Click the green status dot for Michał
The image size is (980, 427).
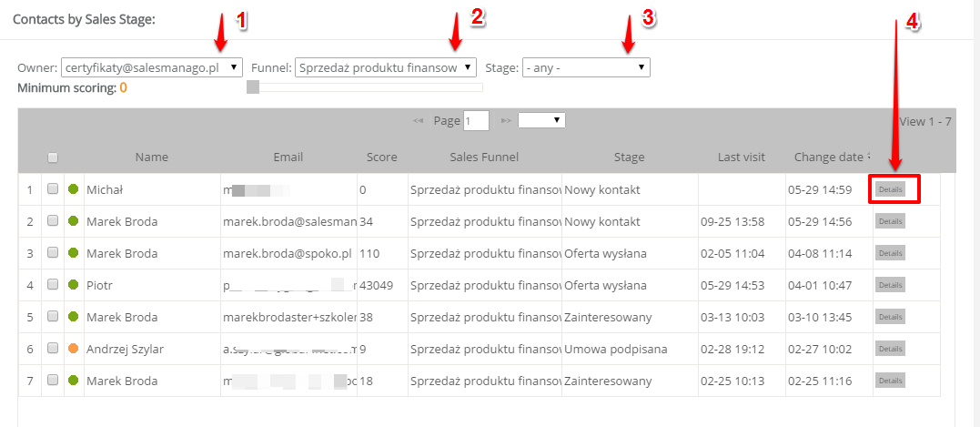point(73,188)
